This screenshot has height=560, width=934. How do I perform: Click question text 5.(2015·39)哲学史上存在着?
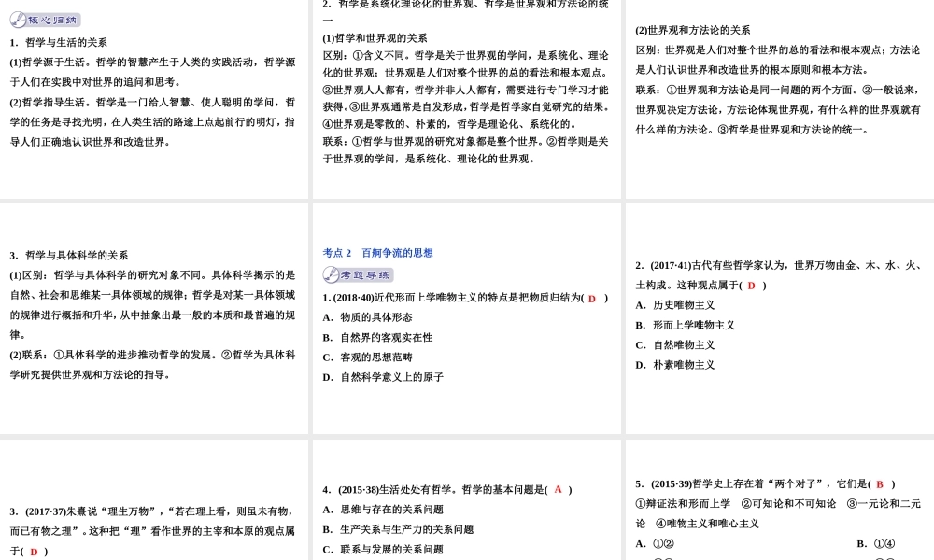coord(766,483)
